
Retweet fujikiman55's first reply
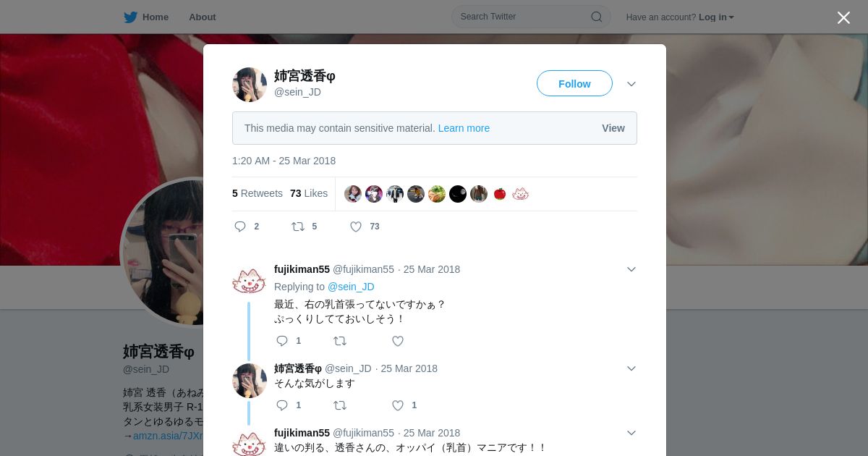coord(340,341)
